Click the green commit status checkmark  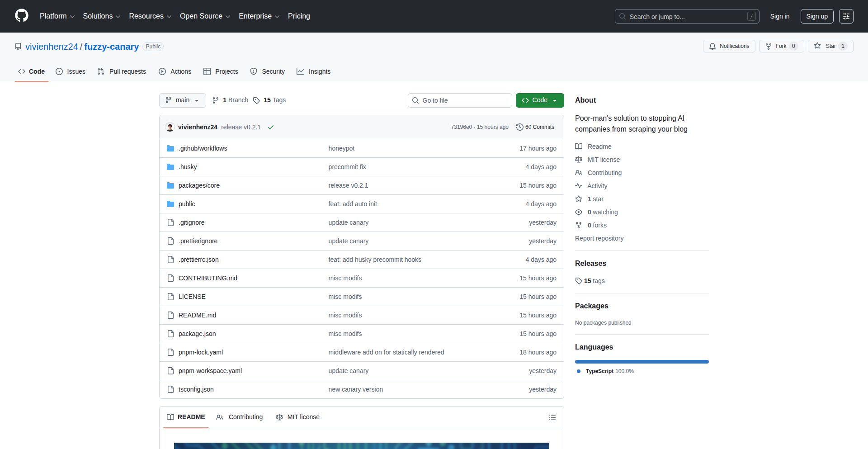click(271, 127)
